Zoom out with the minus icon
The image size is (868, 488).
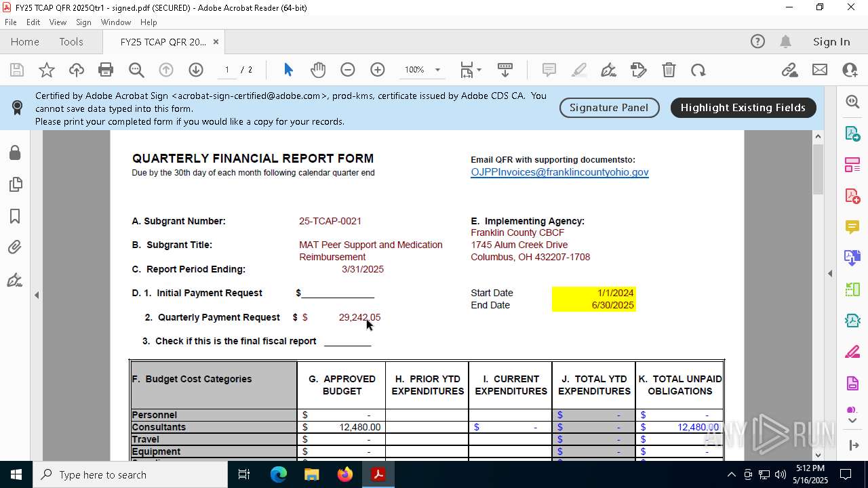pos(348,70)
